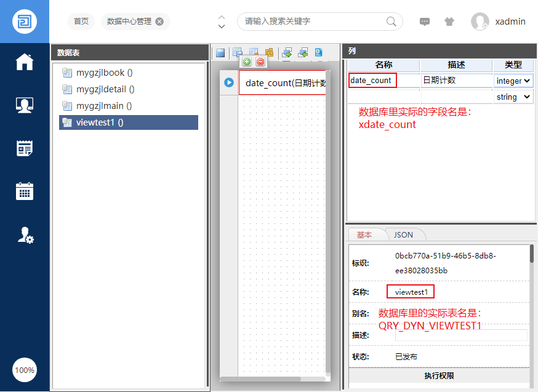The image size is (538, 392).
Task: Click the 执行权限 button
Action: [439, 375]
